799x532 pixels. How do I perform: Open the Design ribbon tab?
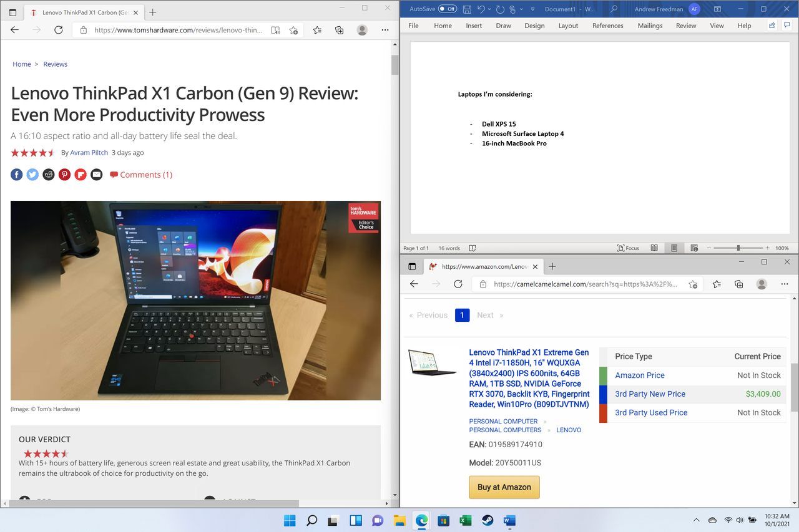(534, 26)
